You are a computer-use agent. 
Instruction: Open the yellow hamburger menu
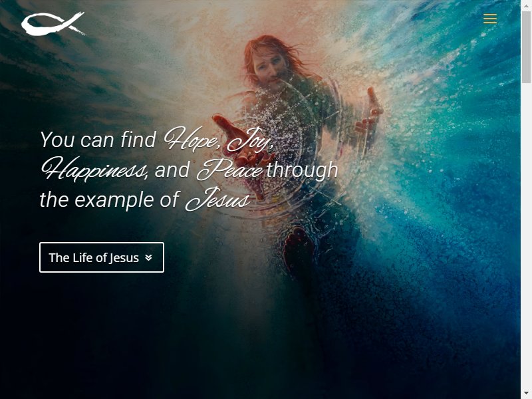pos(490,19)
